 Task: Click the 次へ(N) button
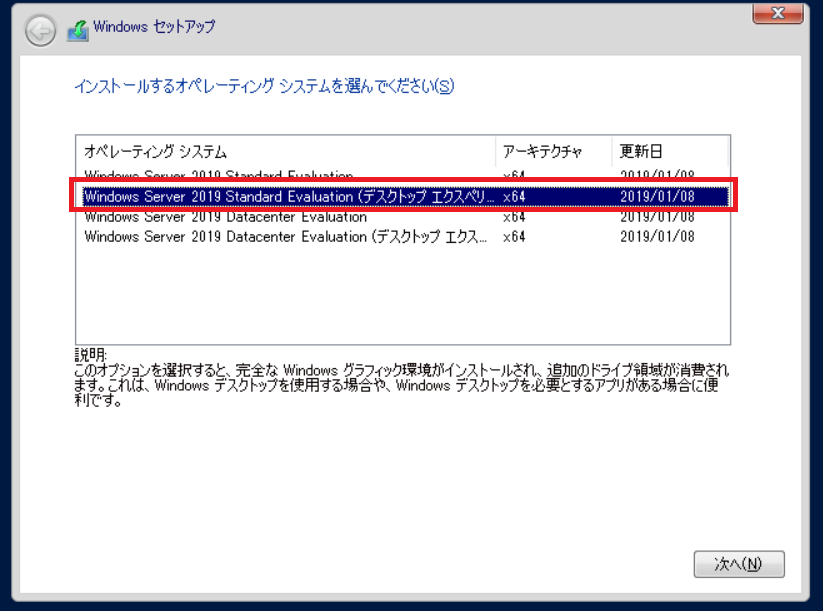[x=739, y=564]
